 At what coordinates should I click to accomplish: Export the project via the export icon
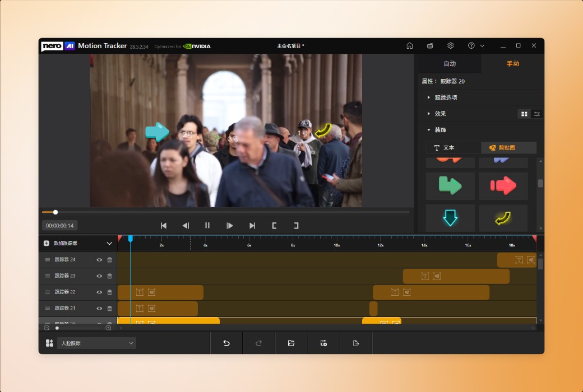click(356, 343)
